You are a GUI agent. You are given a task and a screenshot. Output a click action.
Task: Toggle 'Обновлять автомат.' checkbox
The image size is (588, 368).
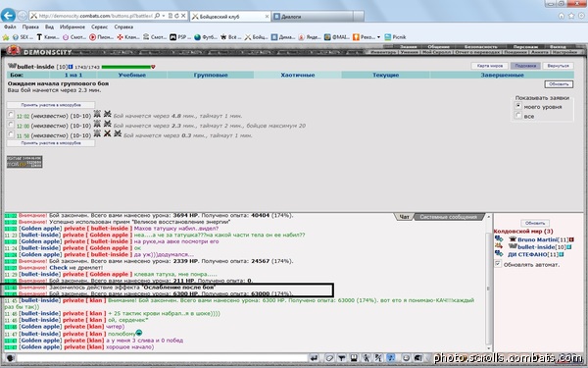pos(498,264)
